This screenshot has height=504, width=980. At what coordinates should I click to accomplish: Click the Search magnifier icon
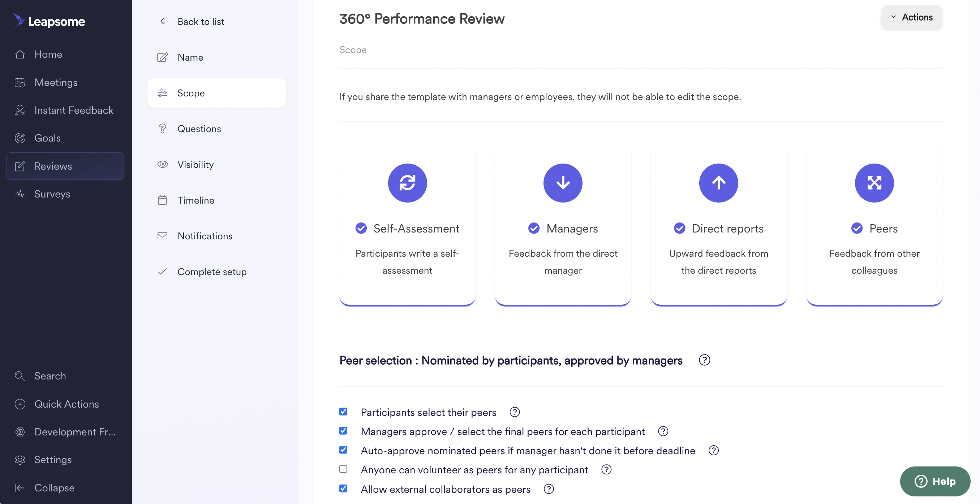pyautogui.click(x=20, y=376)
